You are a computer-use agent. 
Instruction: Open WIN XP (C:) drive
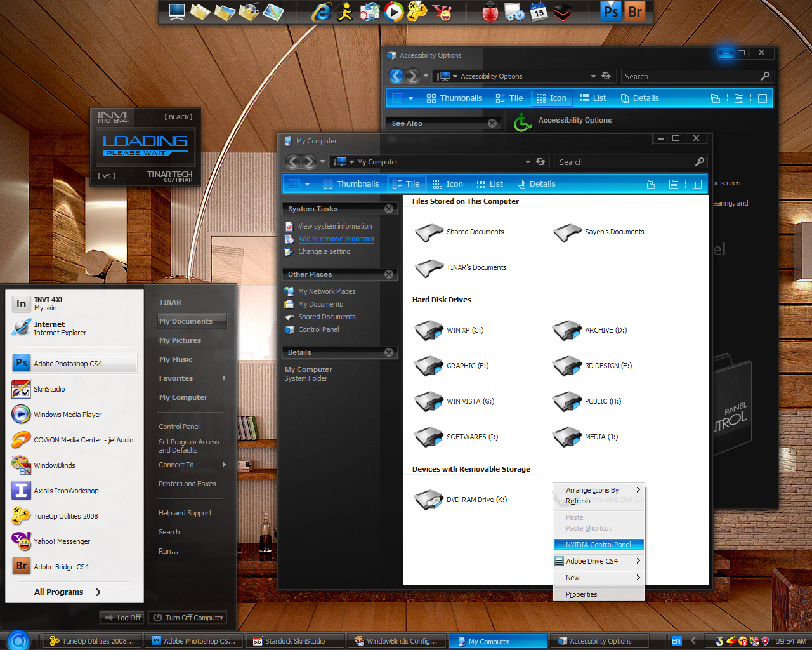[449, 330]
